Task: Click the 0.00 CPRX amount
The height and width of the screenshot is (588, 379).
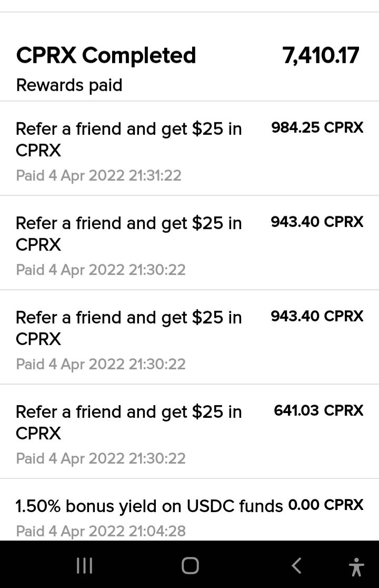Action: [x=326, y=505]
